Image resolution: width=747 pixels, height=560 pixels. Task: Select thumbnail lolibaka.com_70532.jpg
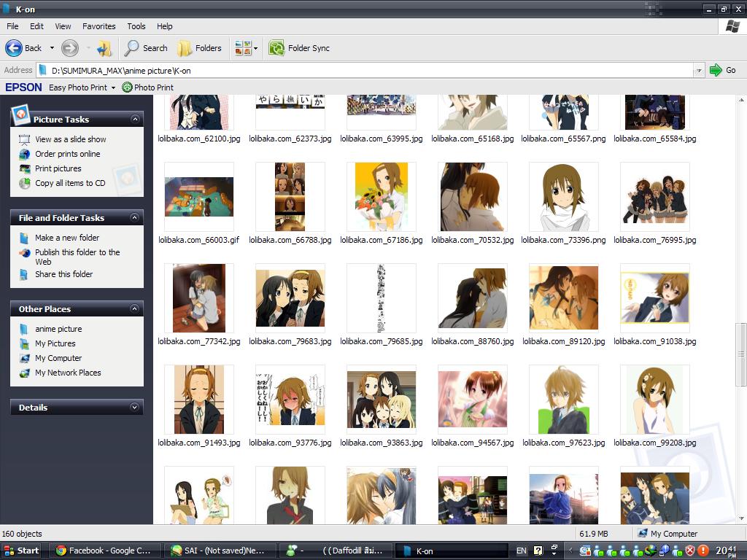(473, 197)
